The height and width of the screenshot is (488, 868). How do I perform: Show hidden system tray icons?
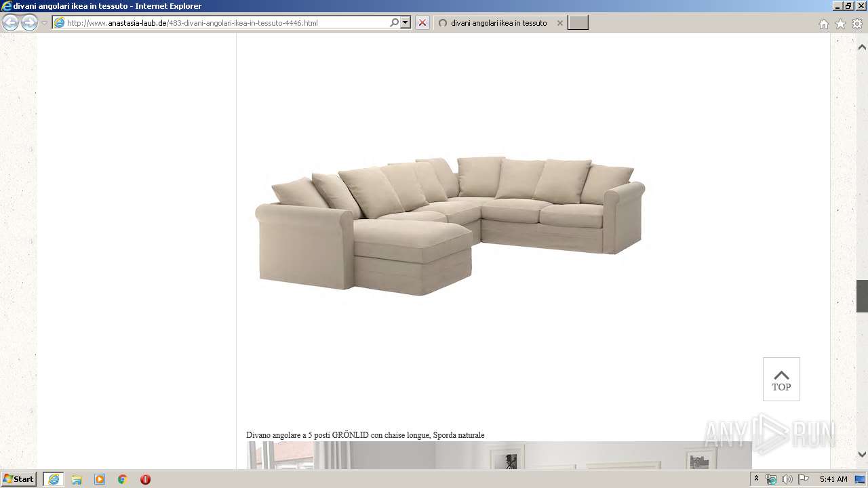click(756, 479)
